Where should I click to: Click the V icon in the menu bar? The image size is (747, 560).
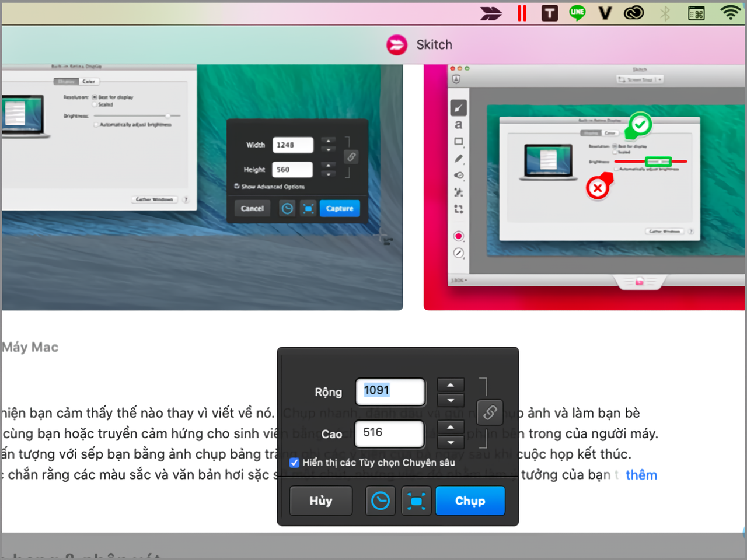(x=605, y=13)
